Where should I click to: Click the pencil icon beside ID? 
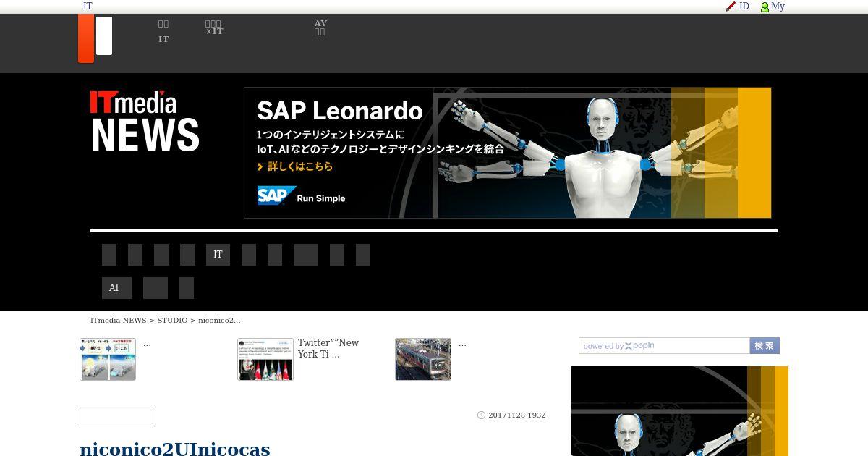(731, 7)
